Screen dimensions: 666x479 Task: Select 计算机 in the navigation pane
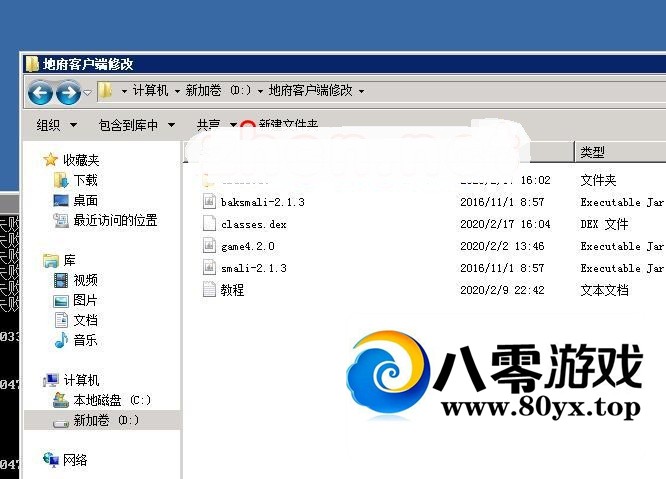81,380
